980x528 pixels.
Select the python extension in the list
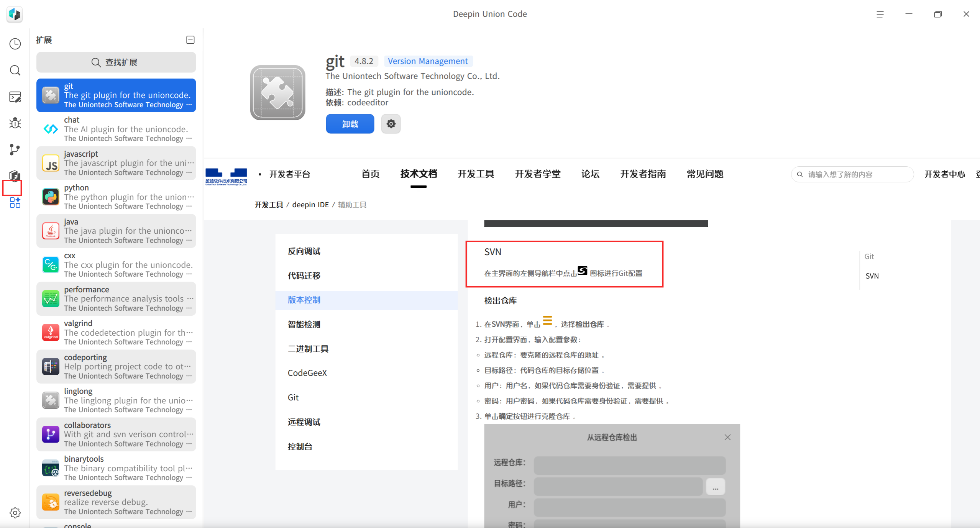(x=116, y=197)
